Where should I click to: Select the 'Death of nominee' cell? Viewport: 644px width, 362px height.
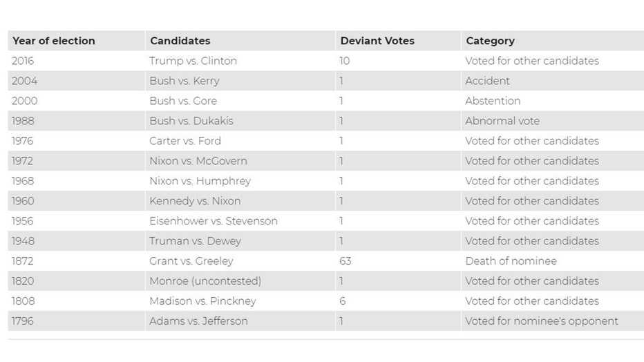pyautogui.click(x=511, y=261)
